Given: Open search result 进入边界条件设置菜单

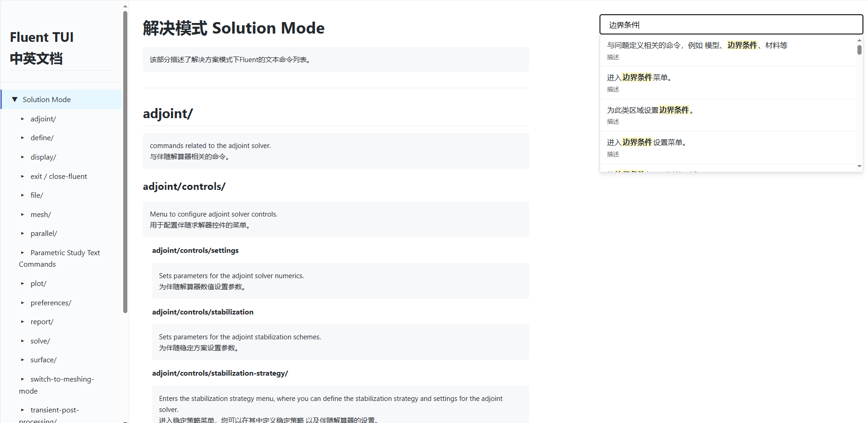Looking at the screenshot, I should pyautogui.click(x=728, y=148).
